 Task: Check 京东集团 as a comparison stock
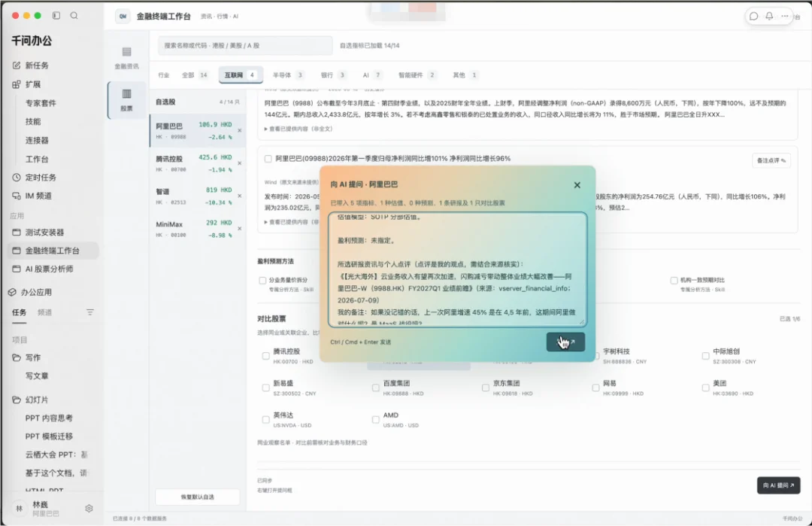tap(485, 388)
